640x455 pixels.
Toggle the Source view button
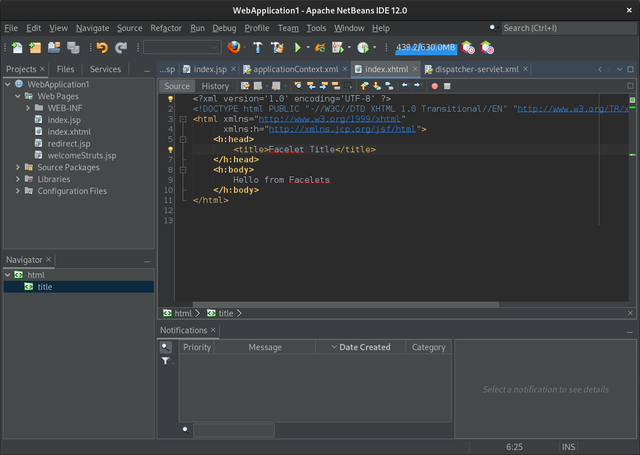177,86
